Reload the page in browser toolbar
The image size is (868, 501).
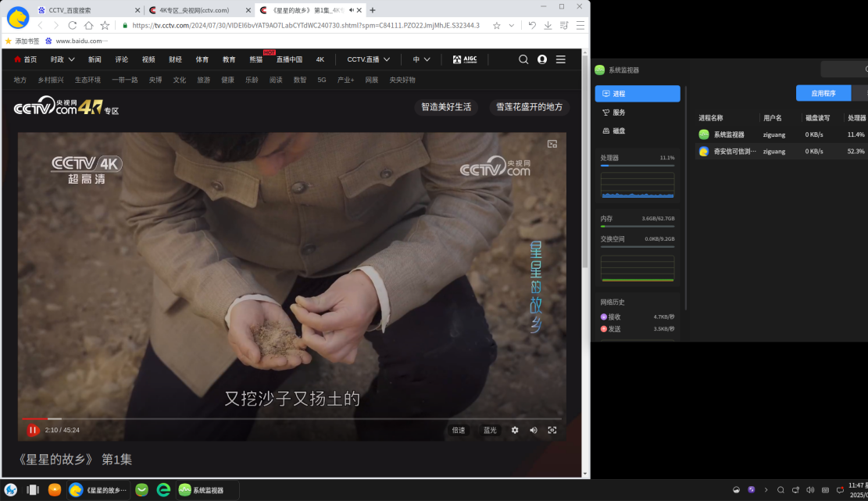click(73, 25)
